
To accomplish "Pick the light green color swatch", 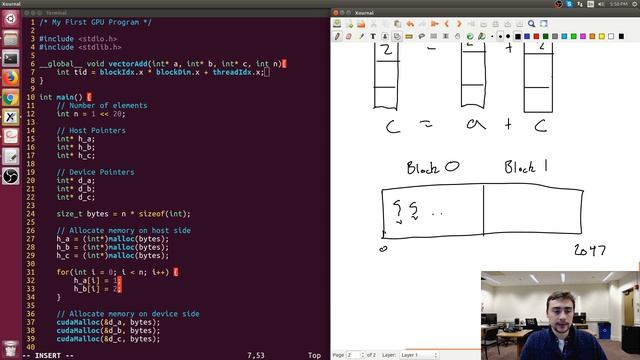I will 573,36.
